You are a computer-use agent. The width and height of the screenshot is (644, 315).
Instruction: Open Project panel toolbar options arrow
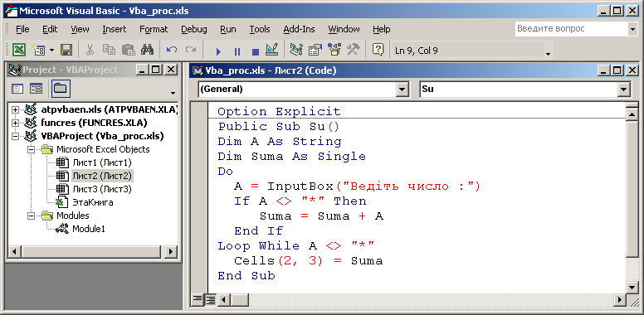[173, 93]
